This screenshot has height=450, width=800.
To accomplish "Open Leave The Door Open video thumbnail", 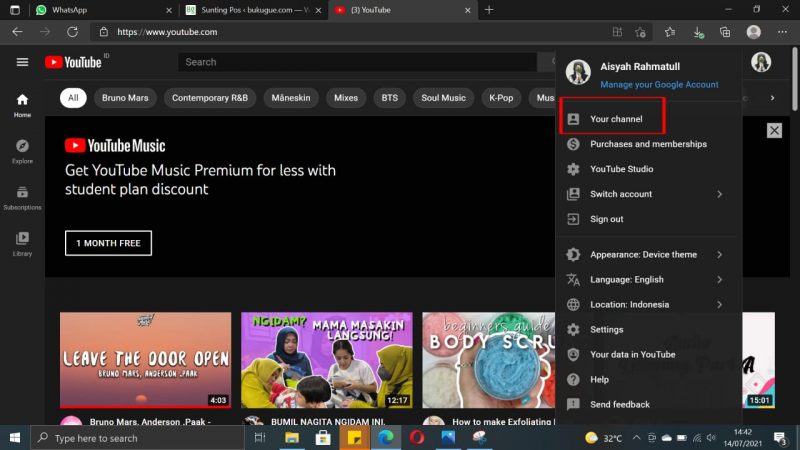I will coord(145,360).
